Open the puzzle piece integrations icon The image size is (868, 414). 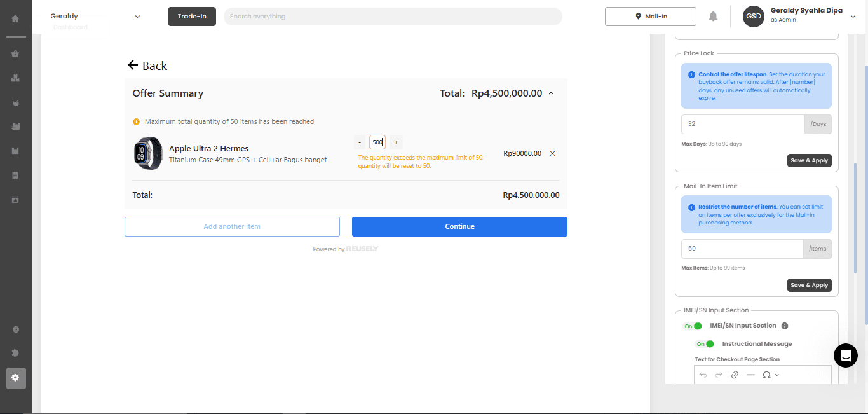(x=15, y=353)
